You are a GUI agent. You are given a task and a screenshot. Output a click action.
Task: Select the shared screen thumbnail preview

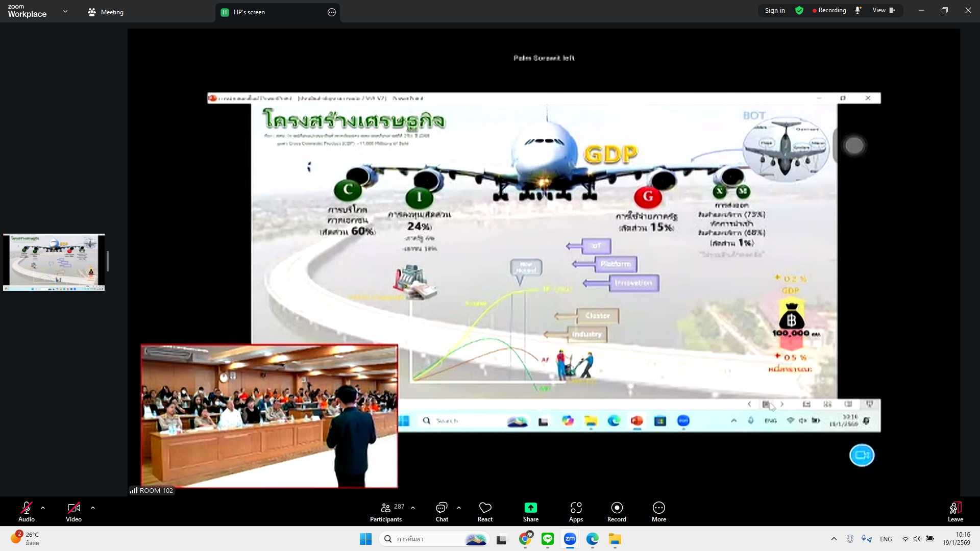pyautogui.click(x=54, y=262)
